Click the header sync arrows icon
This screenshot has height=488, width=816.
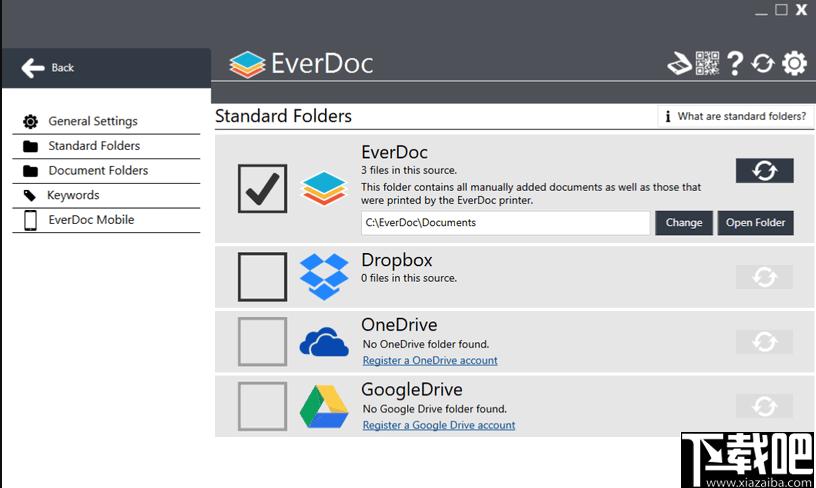(x=763, y=63)
